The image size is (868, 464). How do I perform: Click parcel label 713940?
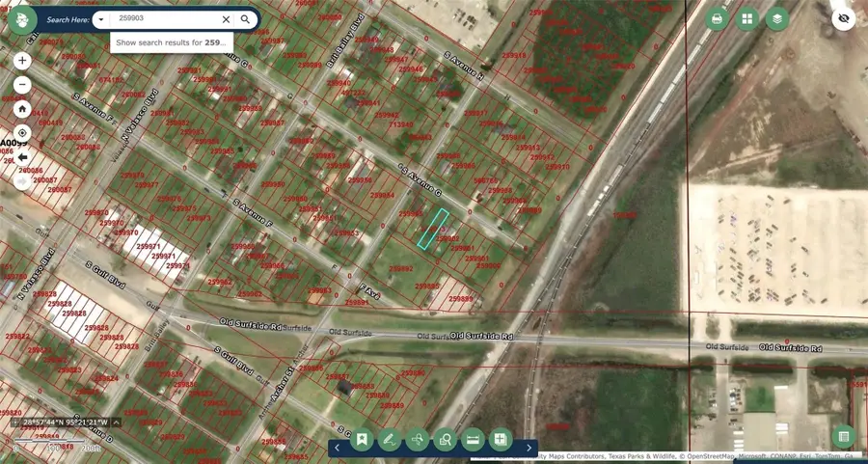(401, 124)
